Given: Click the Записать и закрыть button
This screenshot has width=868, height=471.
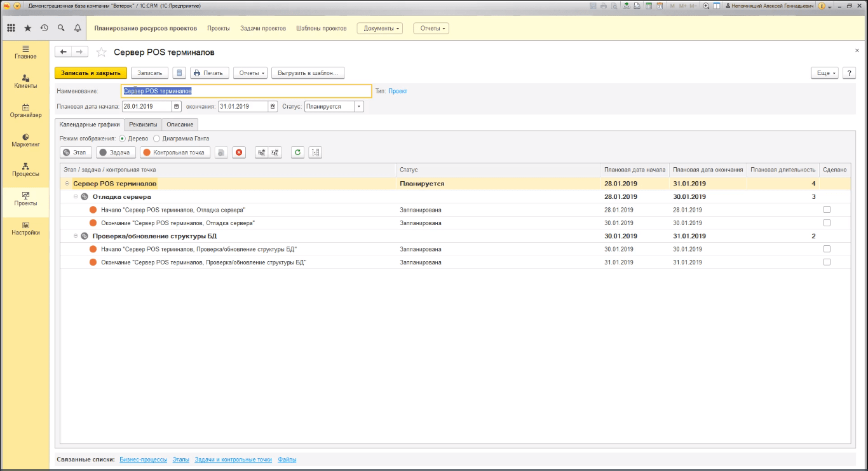Looking at the screenshot, I should pos(91,73).
